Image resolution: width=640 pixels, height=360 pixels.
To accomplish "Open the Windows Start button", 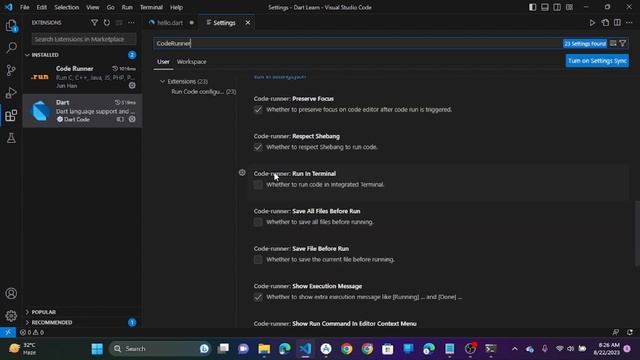I will pos(97,349).
